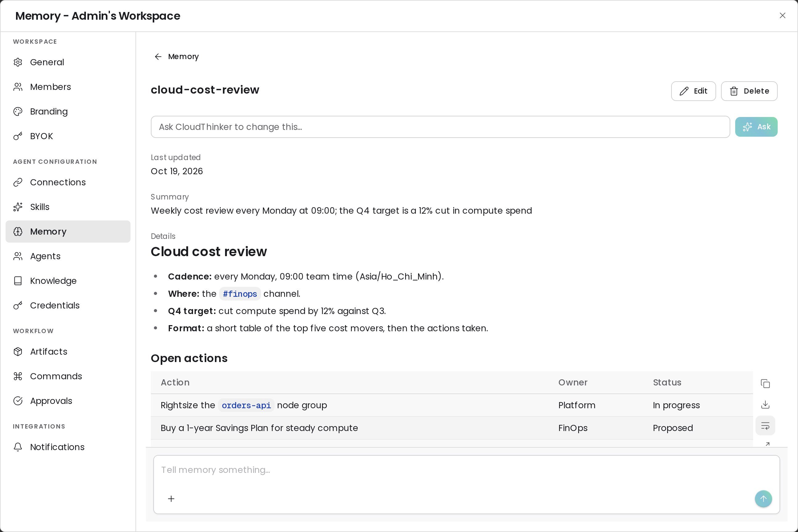The image size is (798, 532).
Task: Click the Format bullet line
Action: pyautogui.click(x=328, y=328)
